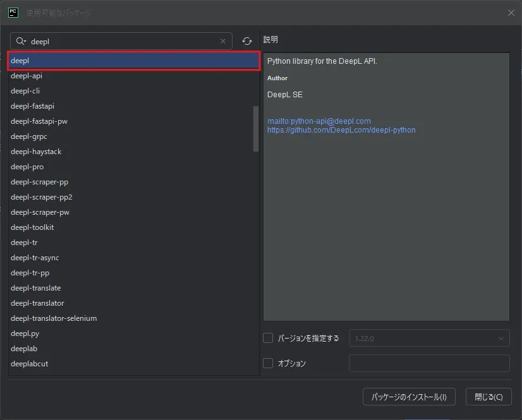Select the deepl.py package
The width and height of the screenshot is (522, 420).
(x=133, y=333)
